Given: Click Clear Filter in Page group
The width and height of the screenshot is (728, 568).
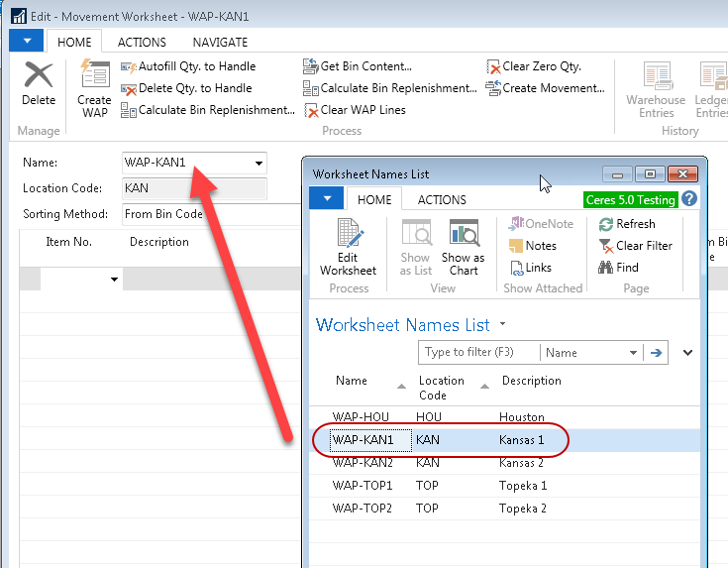Looking at the screenshot, I should (634, 246).
